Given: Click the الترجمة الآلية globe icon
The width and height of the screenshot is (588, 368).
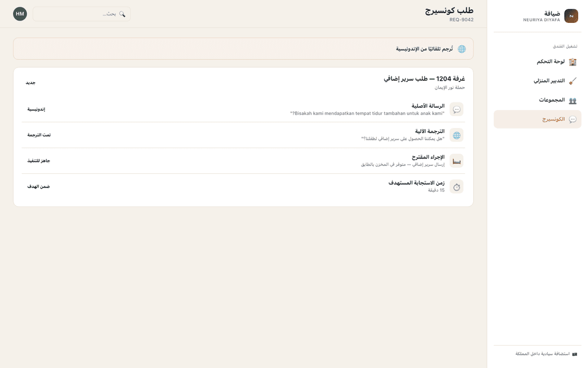Looking at the screenshot, I should tap(456, 135).
